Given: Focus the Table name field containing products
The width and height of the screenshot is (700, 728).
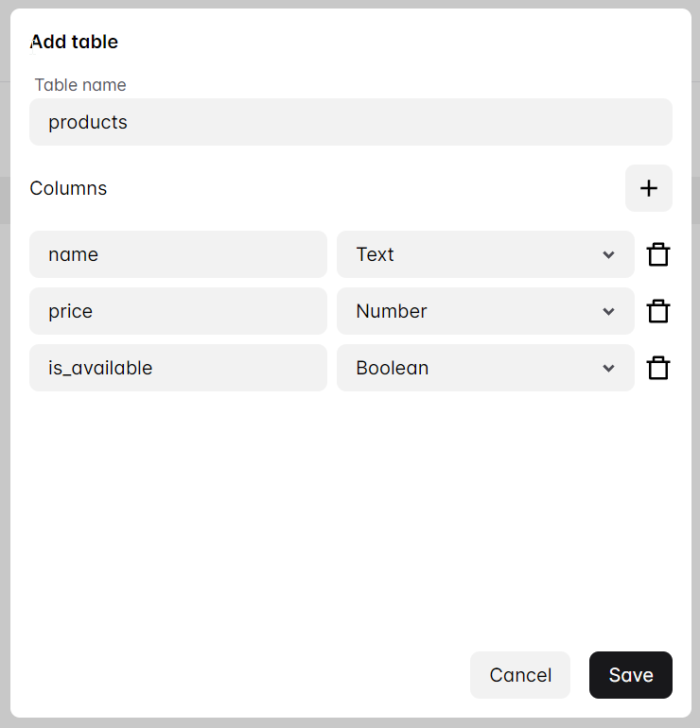Looking at the screenshot, I should pyautogui.click(x=350, y=122).
